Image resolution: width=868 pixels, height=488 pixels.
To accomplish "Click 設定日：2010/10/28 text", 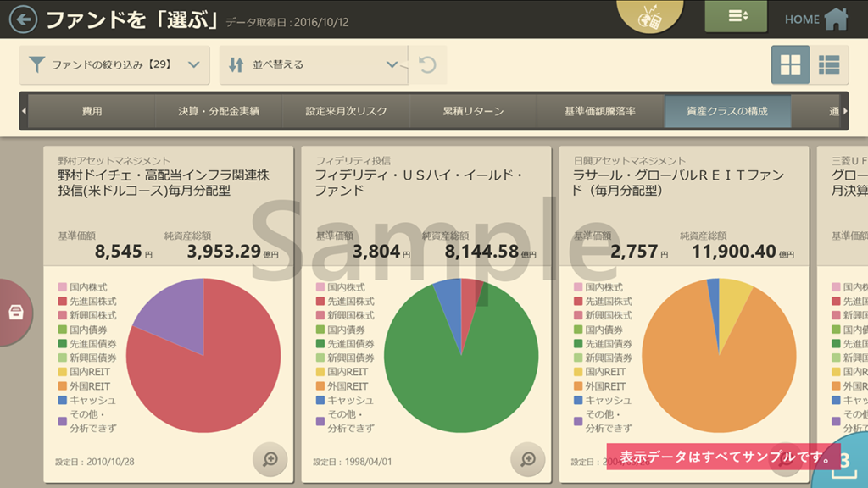I will point(95,462).
